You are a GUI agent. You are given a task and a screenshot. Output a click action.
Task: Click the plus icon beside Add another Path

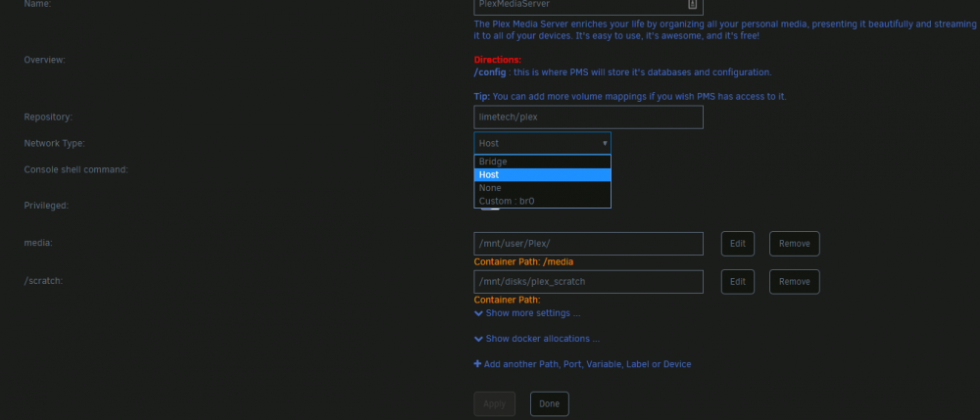(x=478, y=364)
